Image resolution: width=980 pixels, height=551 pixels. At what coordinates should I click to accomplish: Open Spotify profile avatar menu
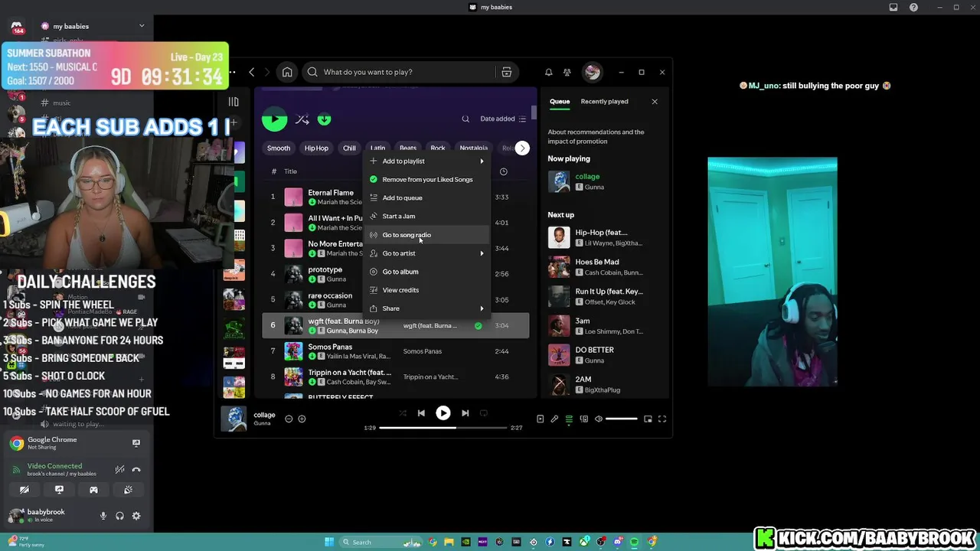(592, 72)
